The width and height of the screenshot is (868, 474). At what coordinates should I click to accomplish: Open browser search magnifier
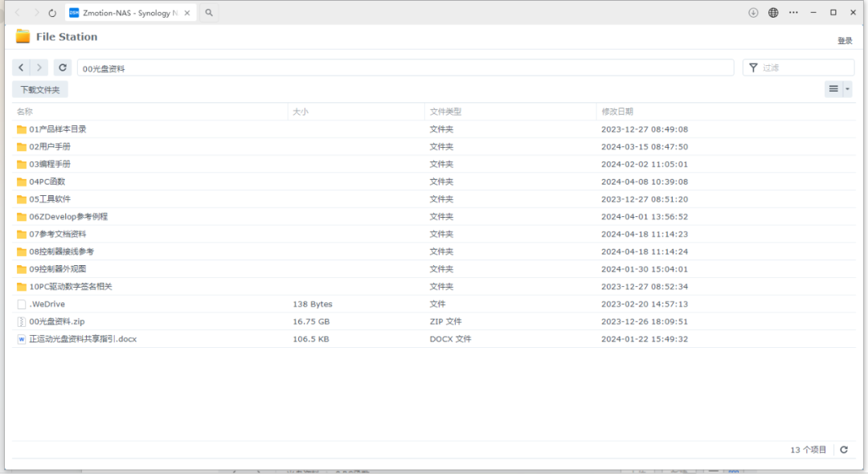[209, 13]
